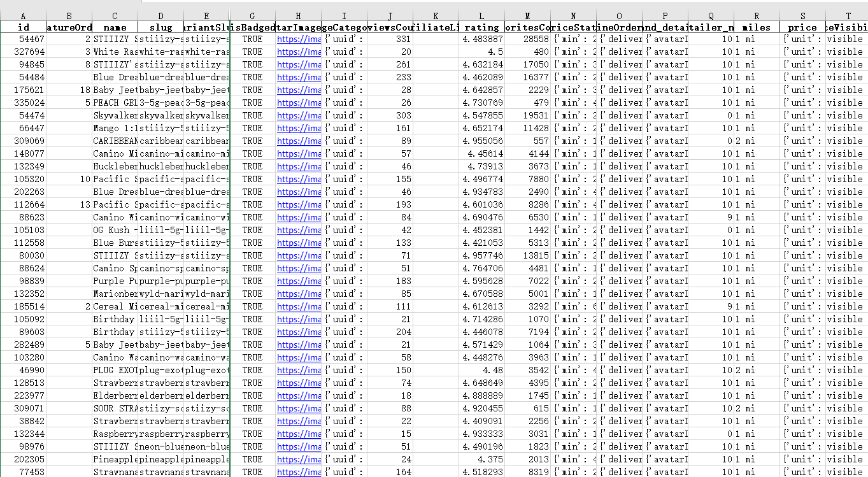
Task: Select id cell 112664
Action: [x=24, y=204]
